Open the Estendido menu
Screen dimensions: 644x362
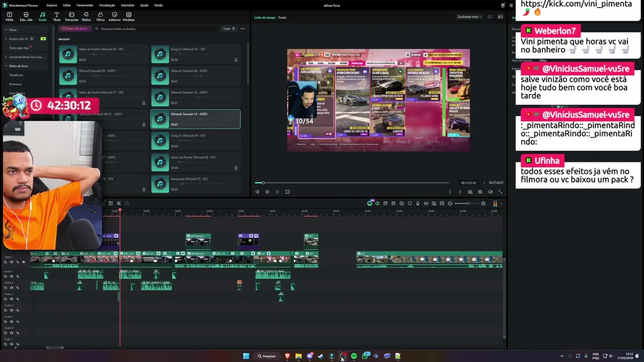click(x=128, y=5)
